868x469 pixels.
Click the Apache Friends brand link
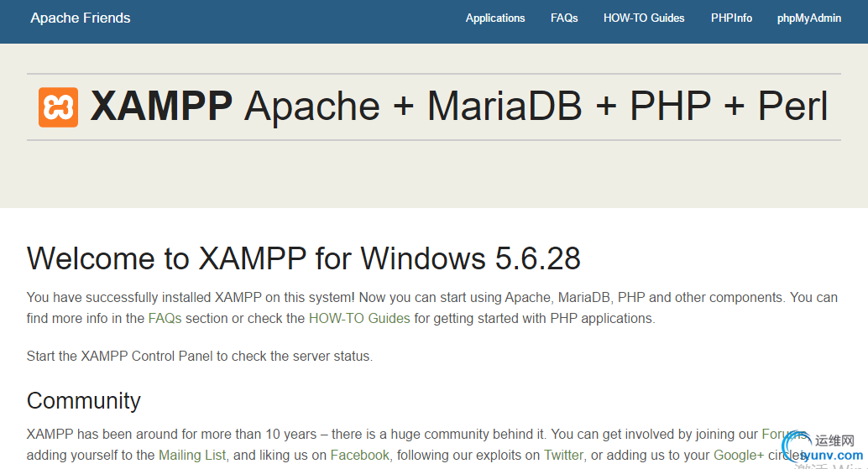(x=81, y=18)
